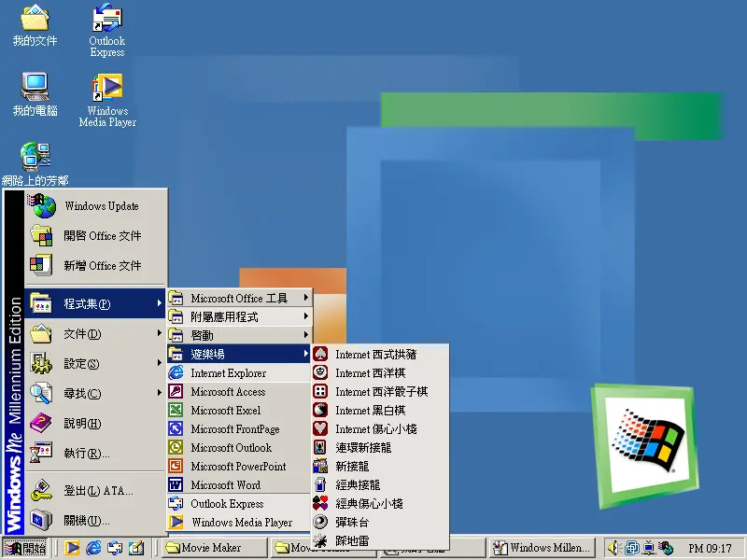Choose 開啟 Office 文件 in the Start menu
Viewport: 747px width, 560px height.
[96, 236]
